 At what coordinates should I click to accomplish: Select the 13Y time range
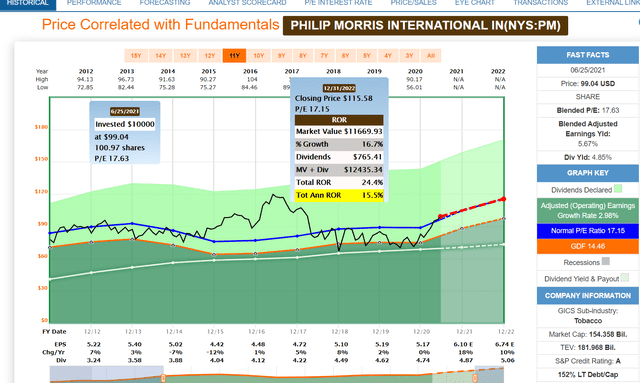pos(185,56)
